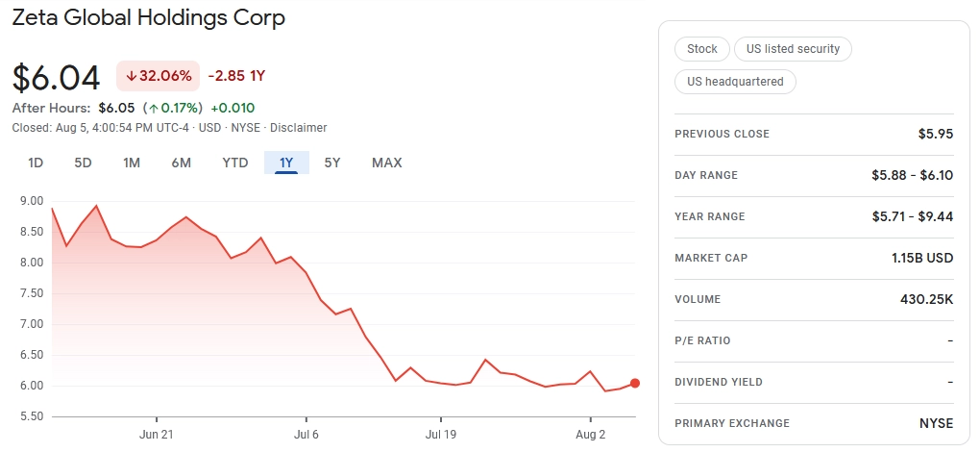Screen dimensions: 980x452
Task: Click the PRIMARY EXCHANGE label
Action: [x=732, y=423]
